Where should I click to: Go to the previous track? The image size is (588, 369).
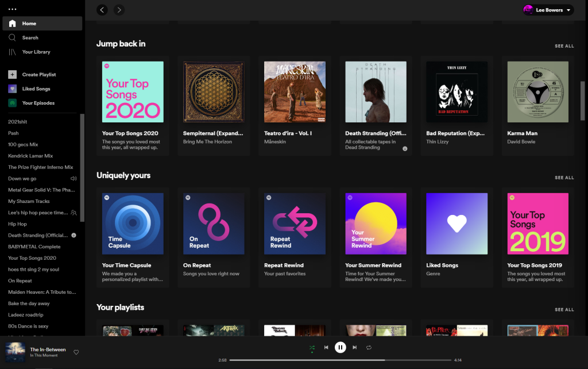point(326,347)
